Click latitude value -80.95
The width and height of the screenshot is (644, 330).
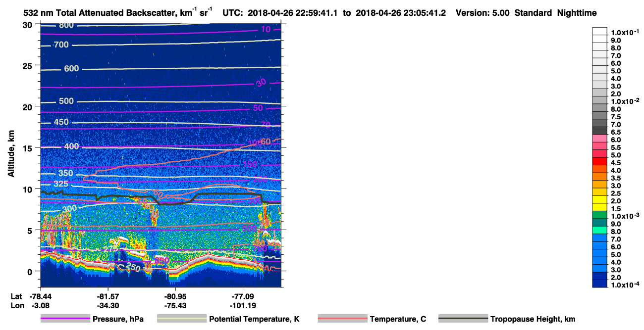click(175, 296)
